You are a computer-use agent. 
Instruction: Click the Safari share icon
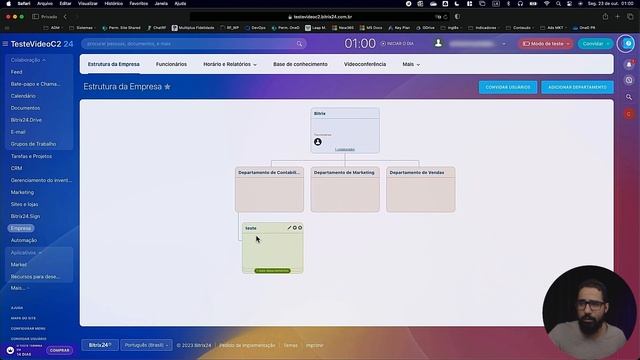pyautogui.click(x=605, y=17)
